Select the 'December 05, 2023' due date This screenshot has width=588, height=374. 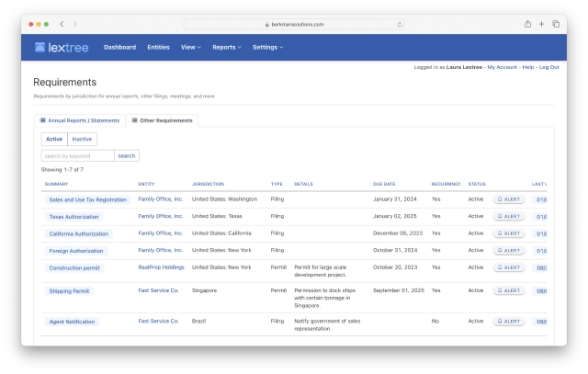(x=398, y=233)
